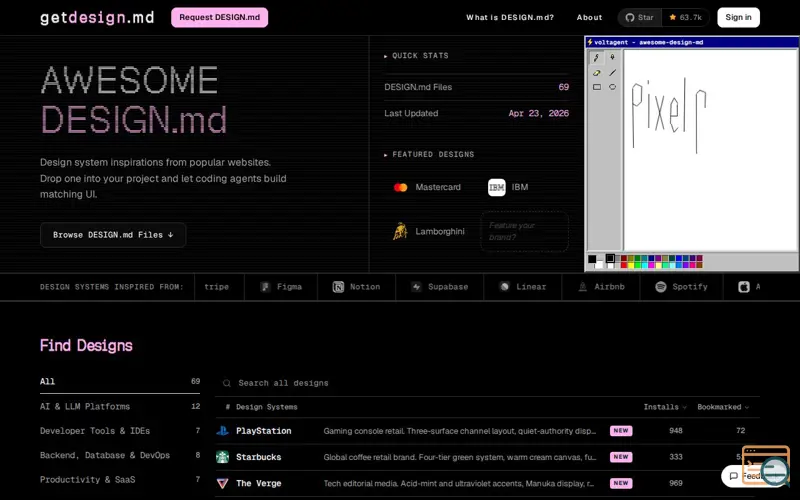The height and width of the screenshot is (500, 800).
Task: Open Productivity & SaaS category
Action: 120,480
